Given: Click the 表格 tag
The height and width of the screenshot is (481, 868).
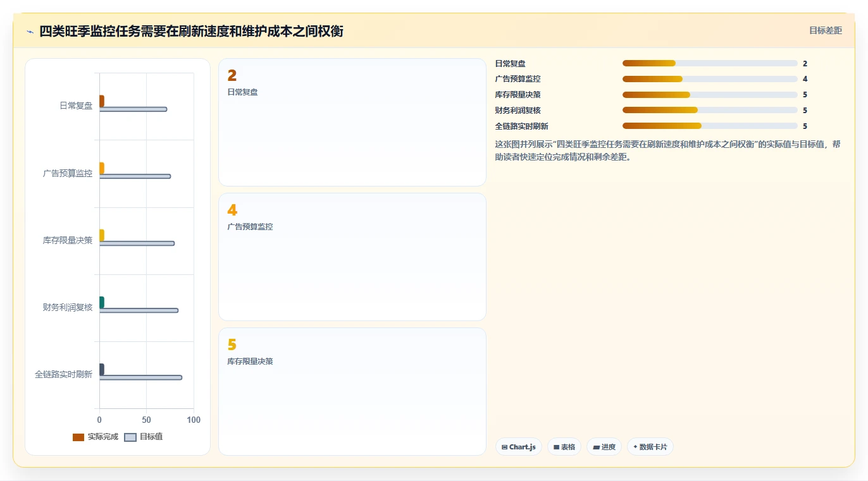Looking at the screenshot, I should point(564,447).
